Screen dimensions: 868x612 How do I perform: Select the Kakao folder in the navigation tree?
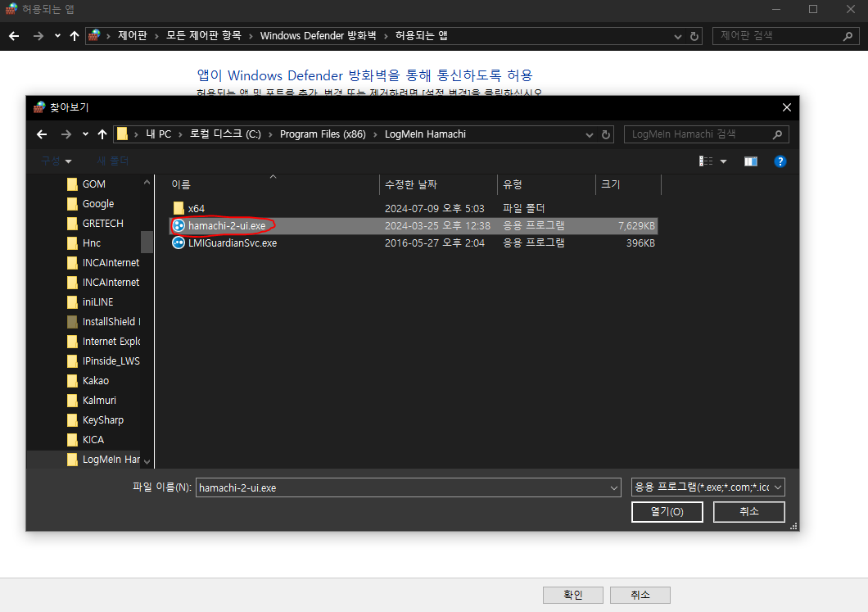coord(95,381)
